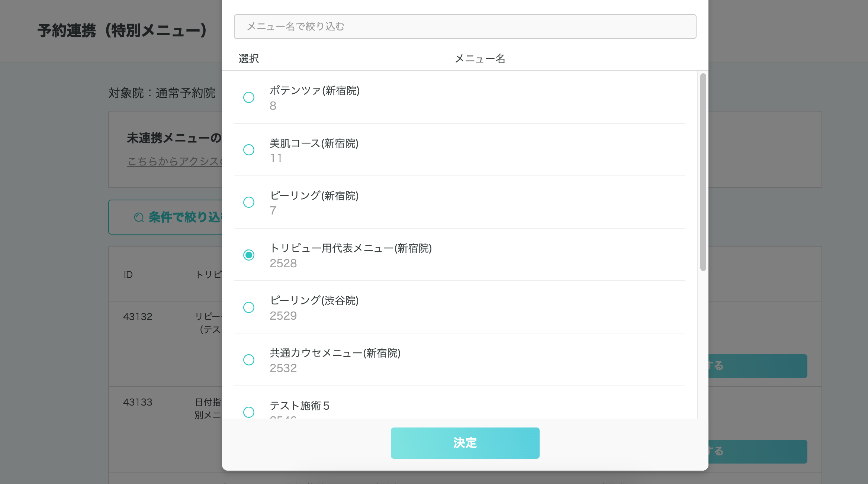Click the selected トリビュー用代表メニュー radio button

[x=248, y=255]
